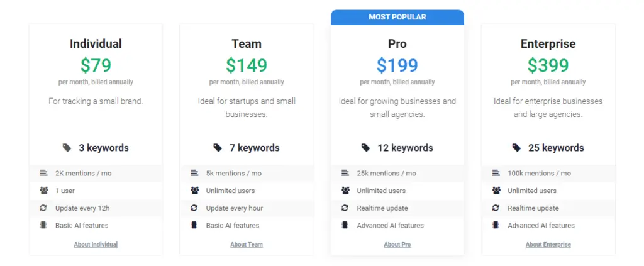This screenshot has height=266, width=644.
Task: Open the About Team link
Action: [x=247, y=245]
